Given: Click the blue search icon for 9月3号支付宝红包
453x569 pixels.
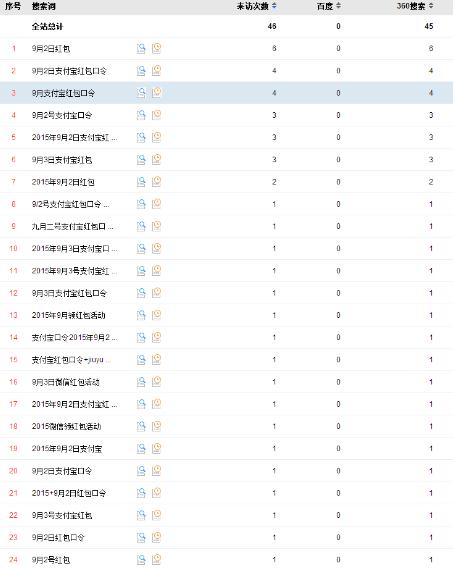Looking at the screenshot, I should pos(141,515).
